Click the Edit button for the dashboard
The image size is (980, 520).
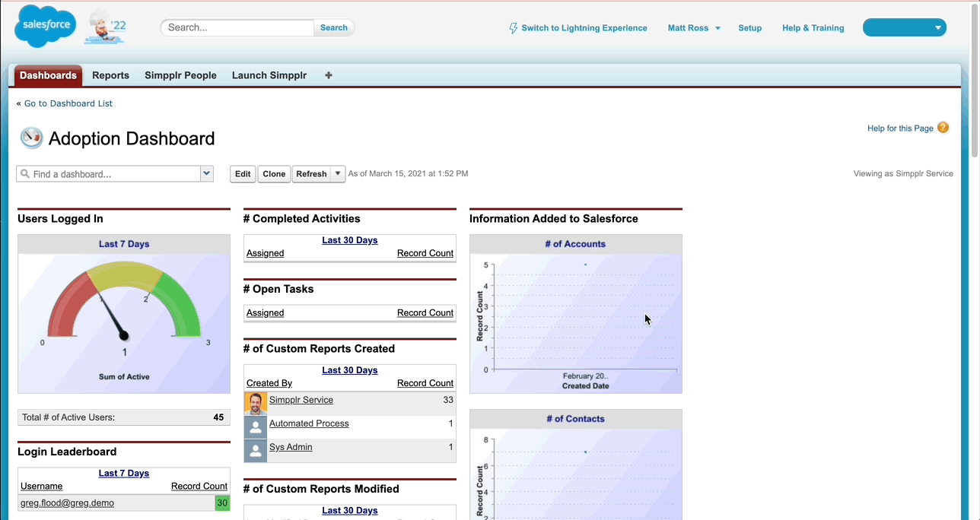tap(242, 173)
